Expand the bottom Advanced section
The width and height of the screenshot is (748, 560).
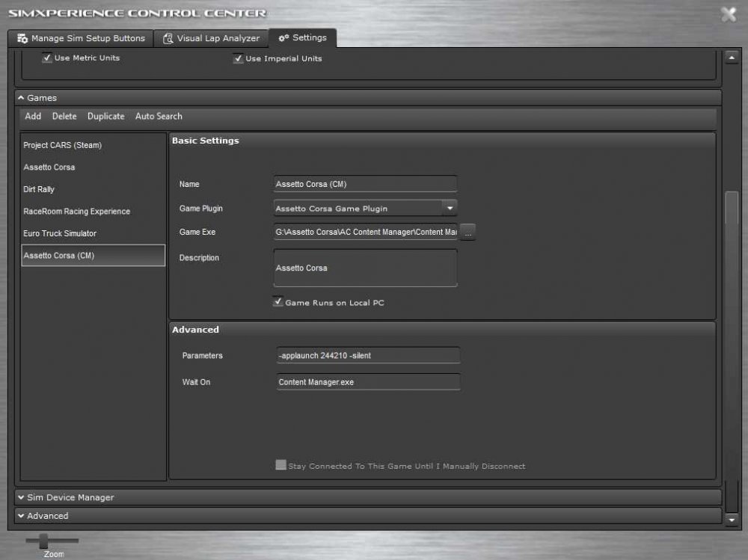click(368, 516)
